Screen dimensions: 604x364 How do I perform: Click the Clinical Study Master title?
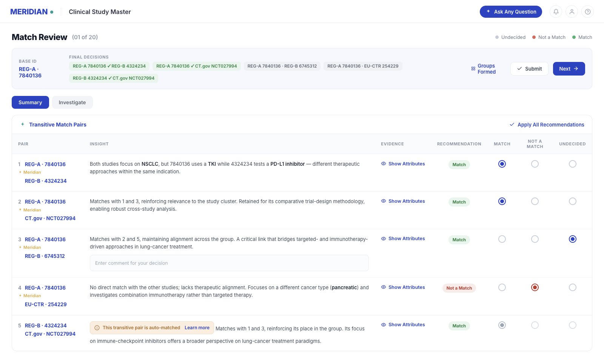[100, 12]
